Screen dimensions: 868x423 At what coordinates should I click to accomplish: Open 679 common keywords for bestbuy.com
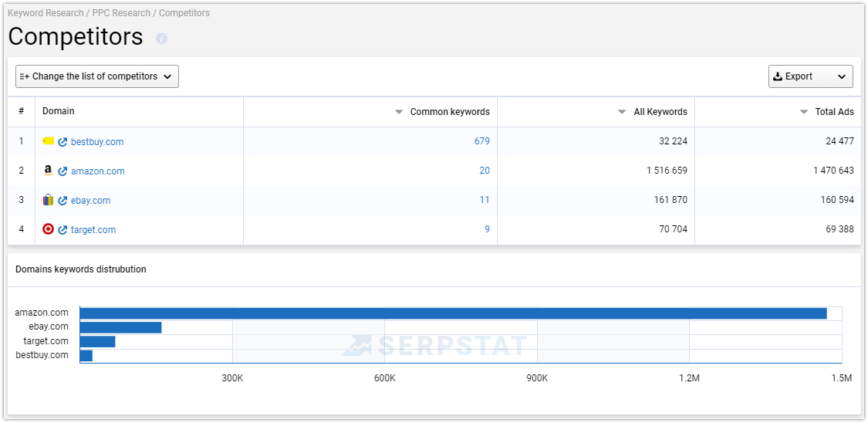click(481, 141)
